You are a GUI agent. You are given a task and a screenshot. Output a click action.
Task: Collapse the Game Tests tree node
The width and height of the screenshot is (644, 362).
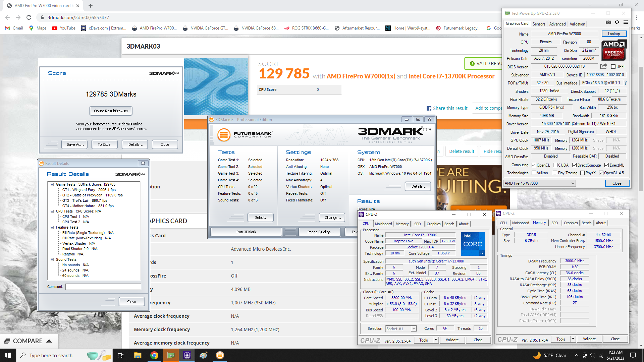52,185
